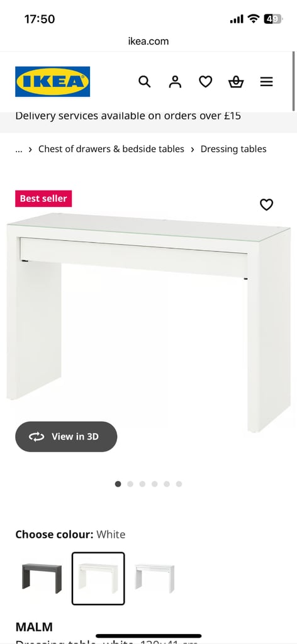Click the MALM product name

coord(34,627)
